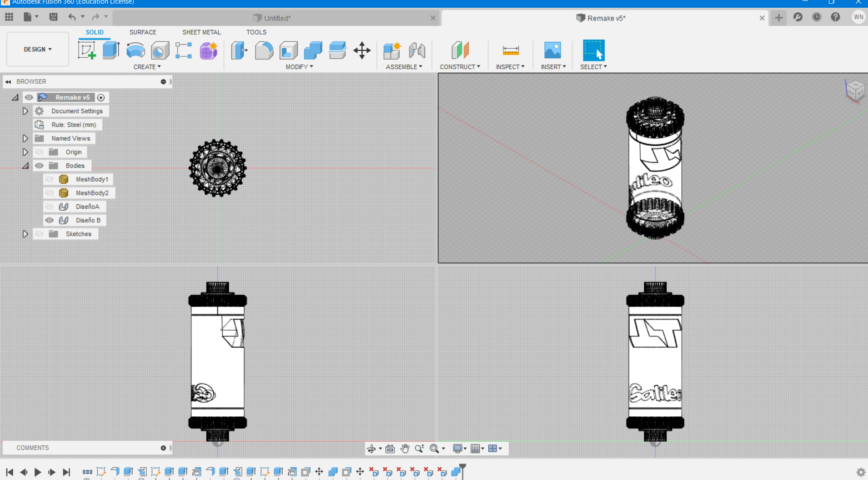Image resolution: width=868 pixels, height=480 pixels.
Task: Play the timeline
Action: click(38, 472)
